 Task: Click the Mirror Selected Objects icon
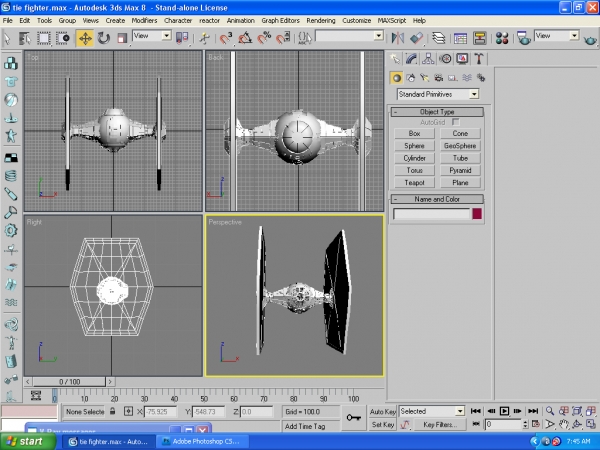point(398,38)
